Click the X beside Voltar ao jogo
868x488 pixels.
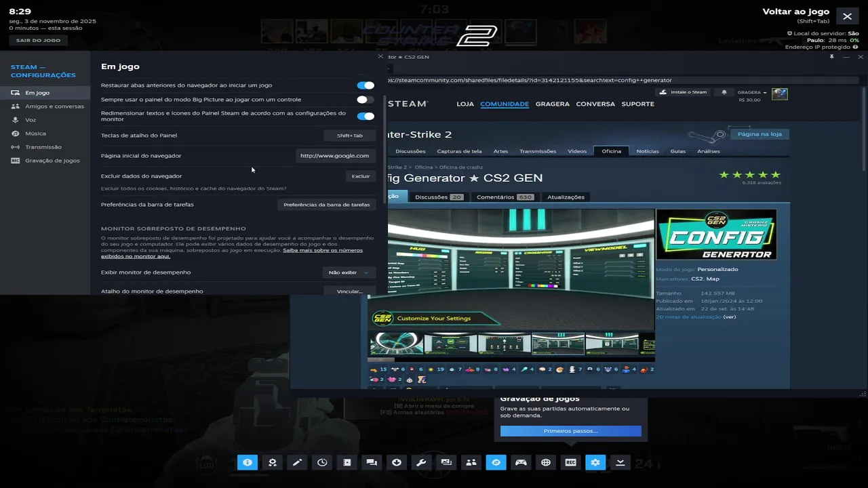847,16
